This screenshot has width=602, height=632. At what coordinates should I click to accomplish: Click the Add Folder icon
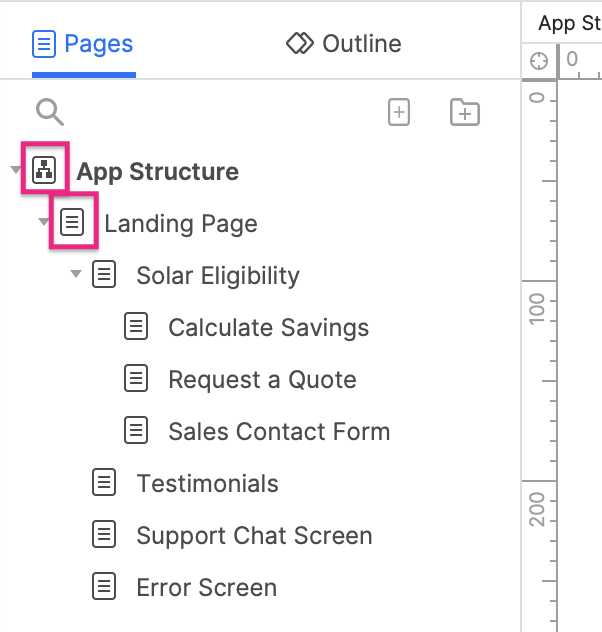[465, 113]
